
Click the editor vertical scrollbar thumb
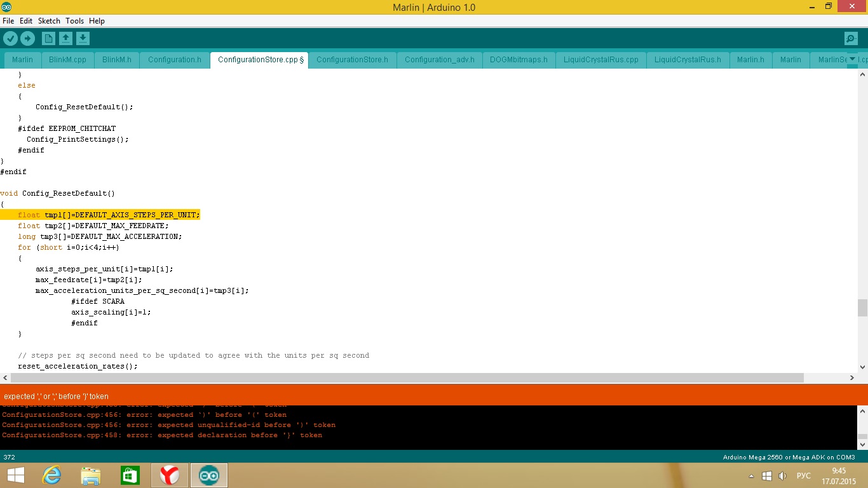point(862,308)
